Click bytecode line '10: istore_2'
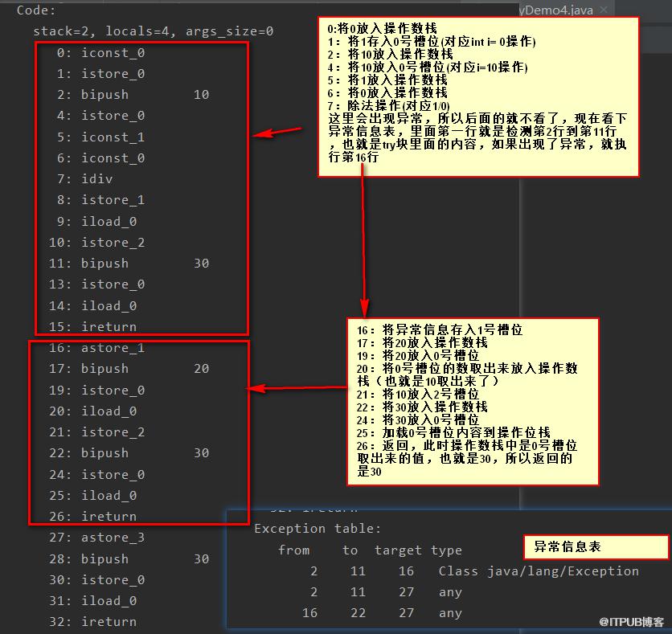This screenshot has width=672, height=634. coord(96,243)
